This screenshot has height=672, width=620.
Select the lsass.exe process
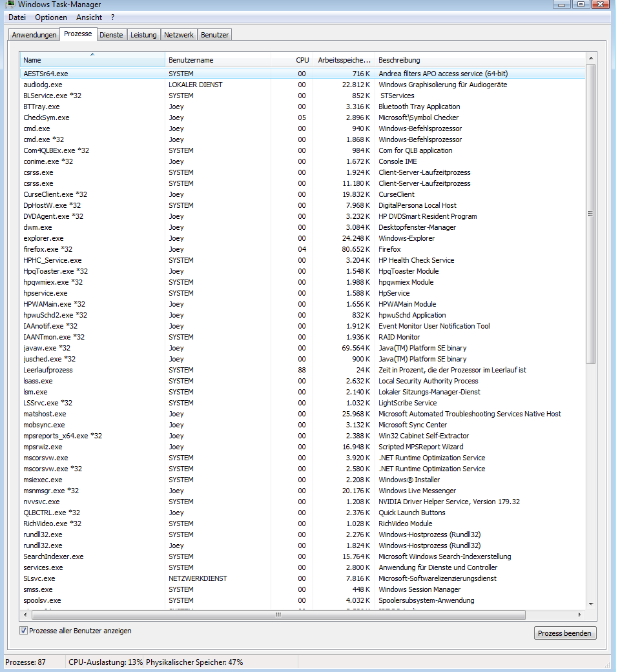[x=303, y=381]
